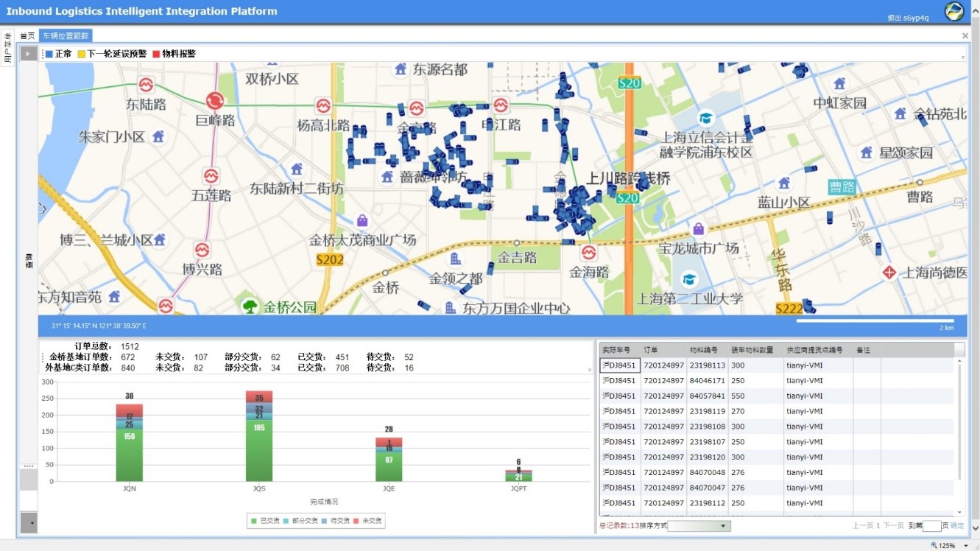980x551 pixels.
Task: Click the page number input field
Action: coord(931,526)
